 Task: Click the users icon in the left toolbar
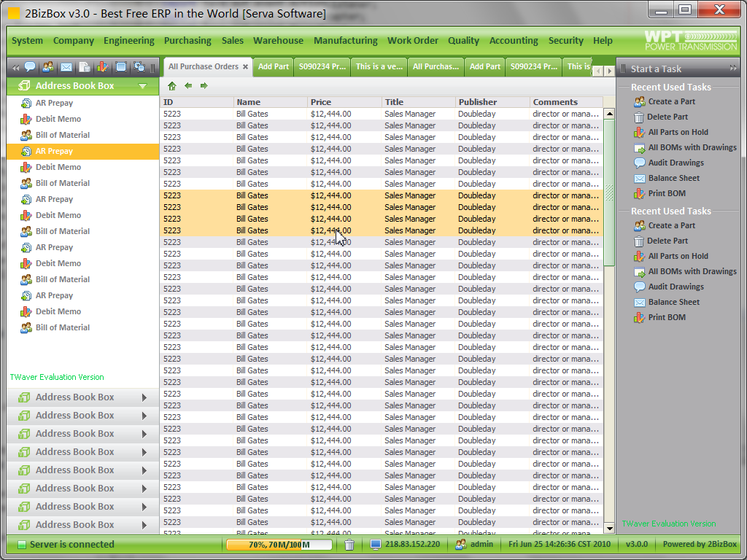pos(48,67)
